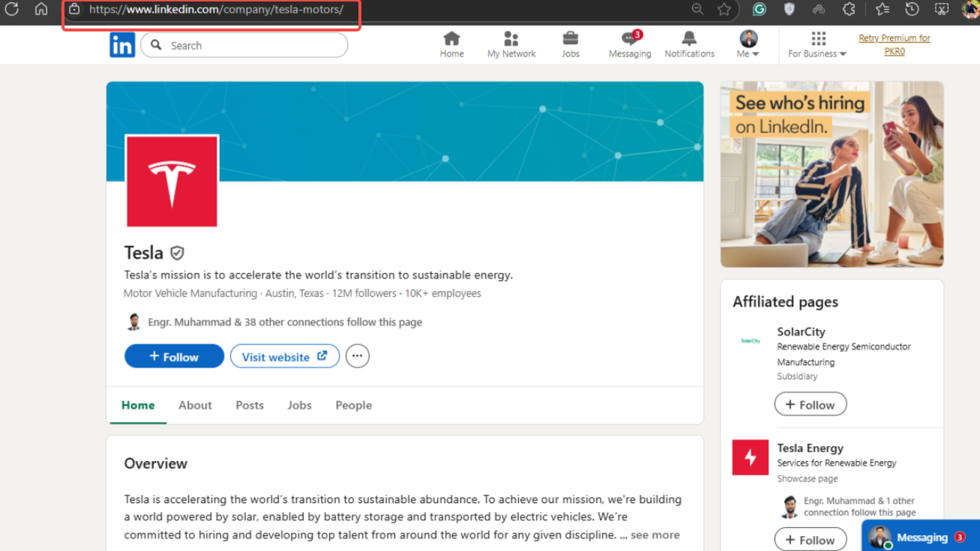Click the verified shield badge beside Tesla
980x551 pixels.
pyautogui.click(x=177, y=253)
